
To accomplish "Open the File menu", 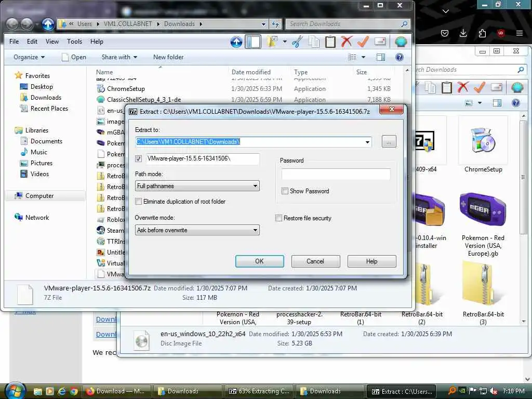I will click(14, 42).
